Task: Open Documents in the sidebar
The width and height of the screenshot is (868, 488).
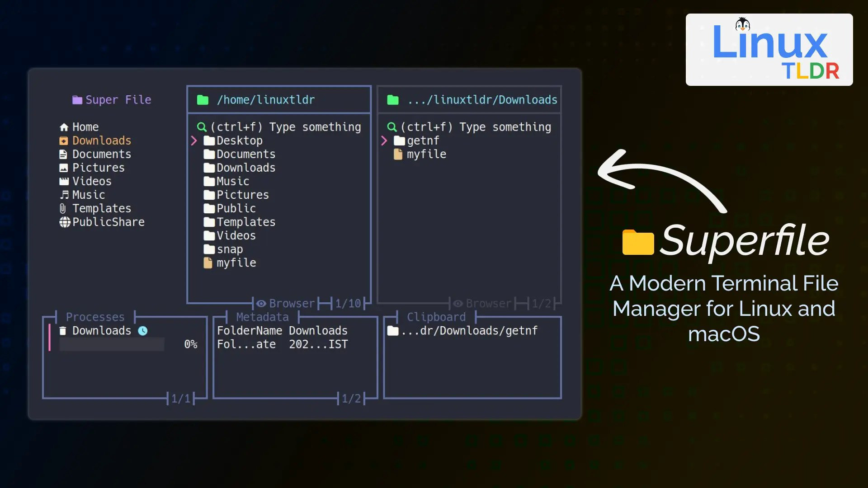Action: 102,154
